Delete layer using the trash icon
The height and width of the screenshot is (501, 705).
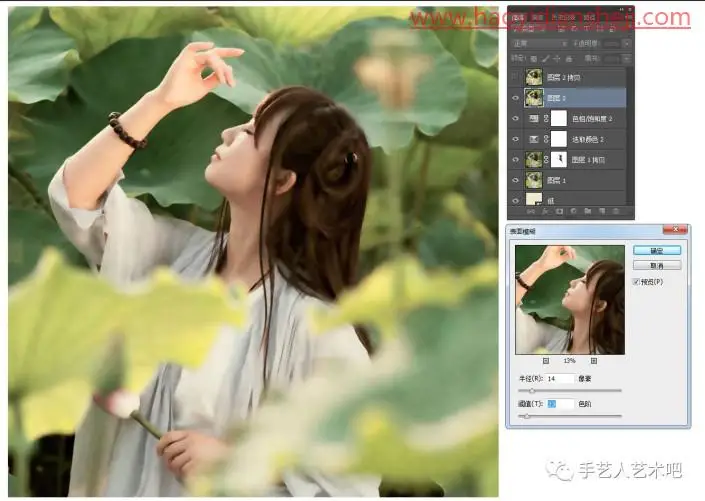tap(616, 211)
